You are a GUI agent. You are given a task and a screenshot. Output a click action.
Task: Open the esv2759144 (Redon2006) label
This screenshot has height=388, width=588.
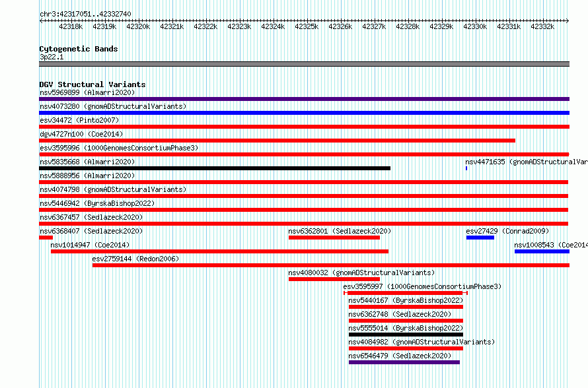click(x=135, y=259)
